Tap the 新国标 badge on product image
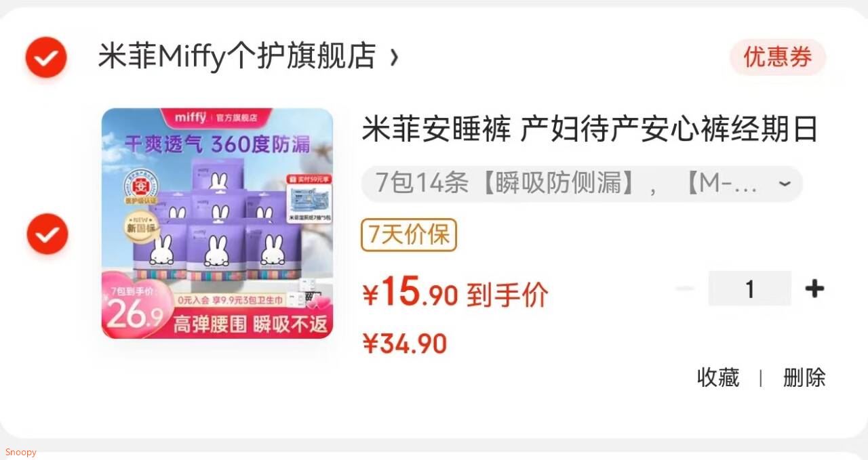 142,227
